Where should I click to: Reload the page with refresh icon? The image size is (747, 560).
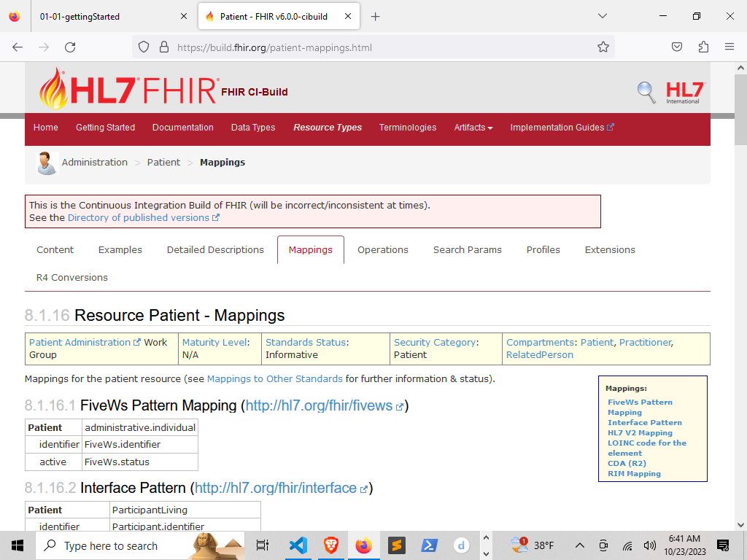(x=70, y=47)
